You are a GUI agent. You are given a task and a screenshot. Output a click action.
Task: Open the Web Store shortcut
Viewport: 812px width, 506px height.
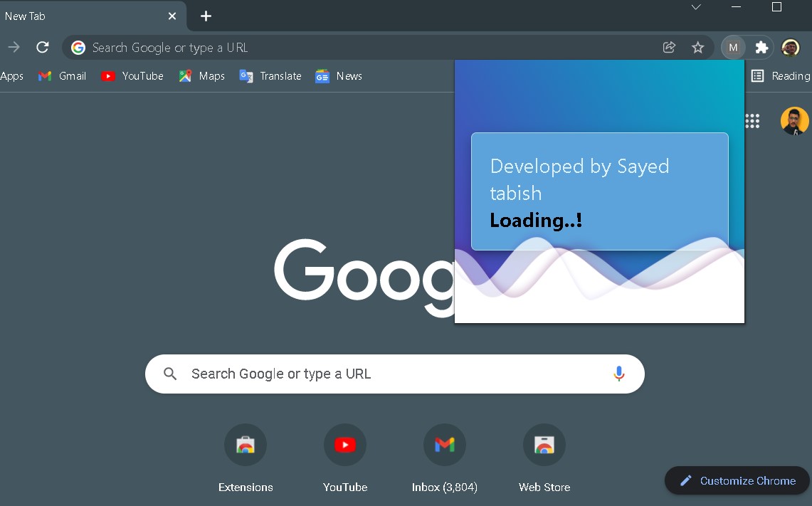click(544, 445)
